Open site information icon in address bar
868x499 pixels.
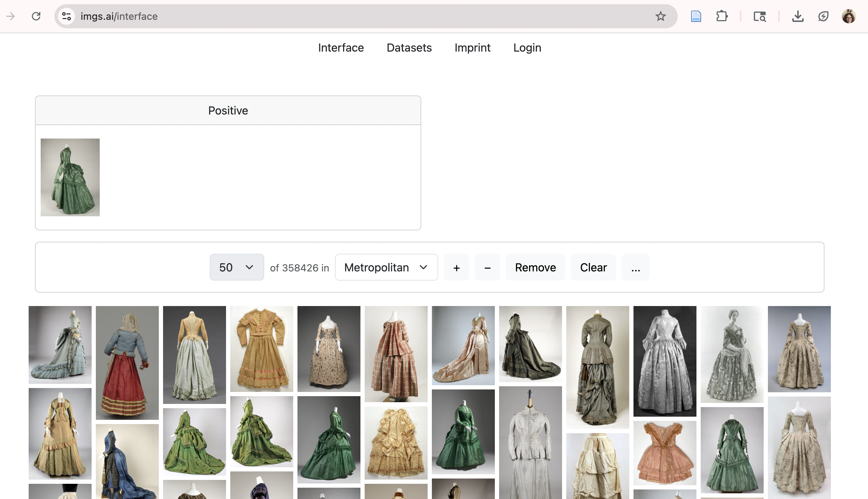[66, 16]
